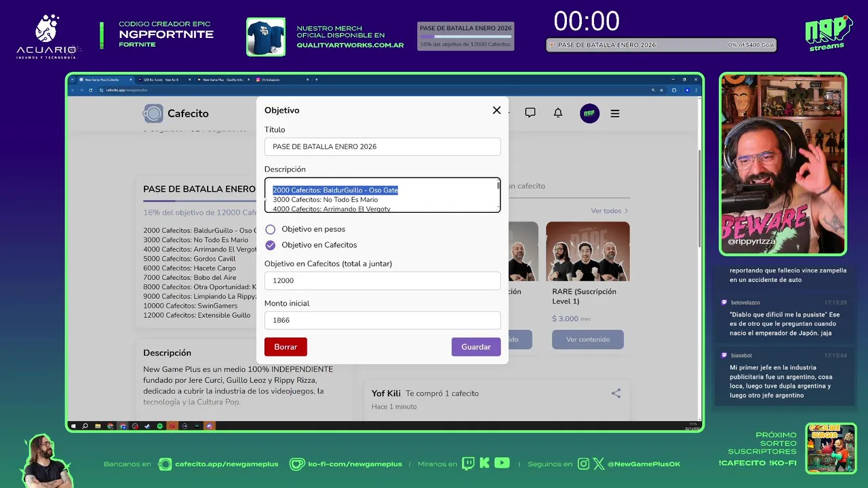Image resolution: width=868 pixels, height=488 pixels.
Task: Open the chat messages icon in Cafecito header
Action: pyautogui.click(x=530, y=113)
